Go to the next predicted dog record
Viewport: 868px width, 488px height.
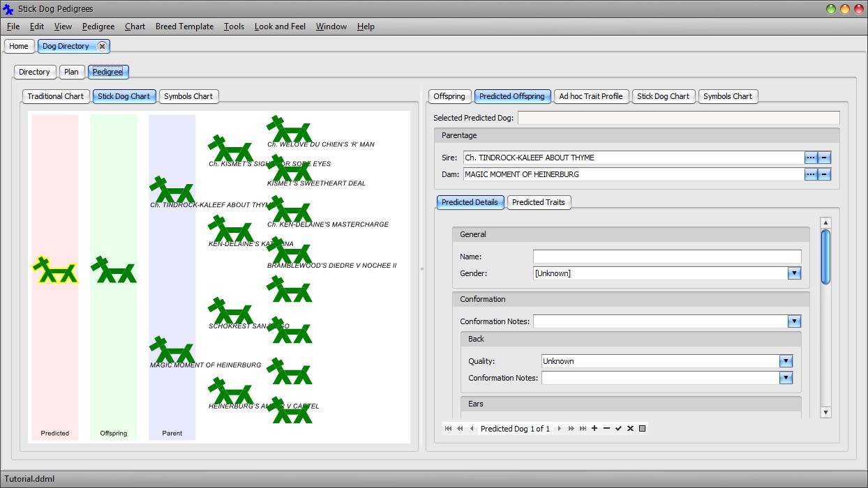559,429
